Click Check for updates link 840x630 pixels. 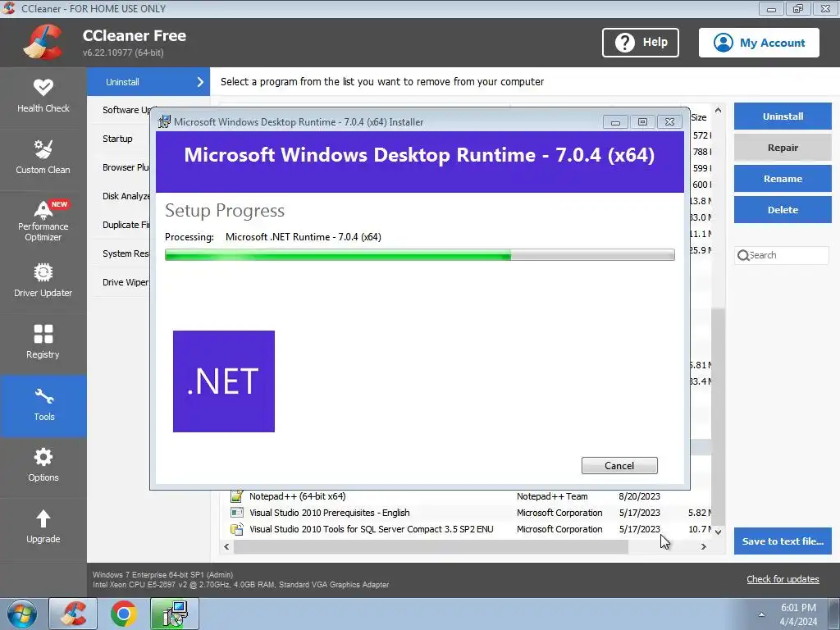point(783,579)
